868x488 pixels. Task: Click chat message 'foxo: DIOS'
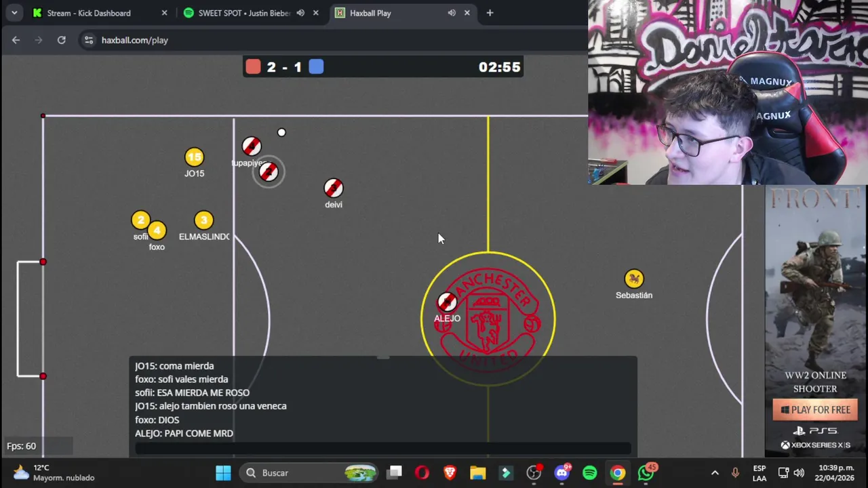pos(157,420)
